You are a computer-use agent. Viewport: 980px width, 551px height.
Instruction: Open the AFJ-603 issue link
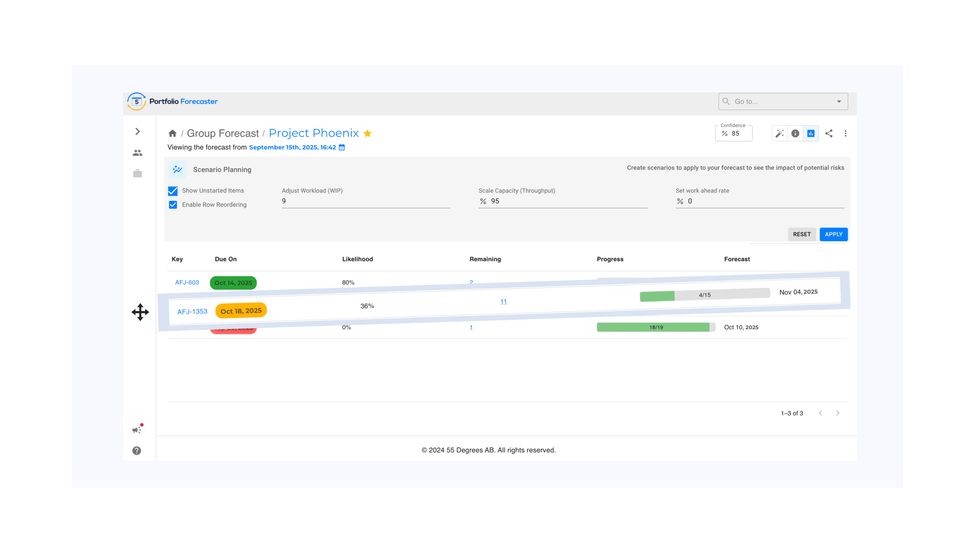tap(187, 282)
